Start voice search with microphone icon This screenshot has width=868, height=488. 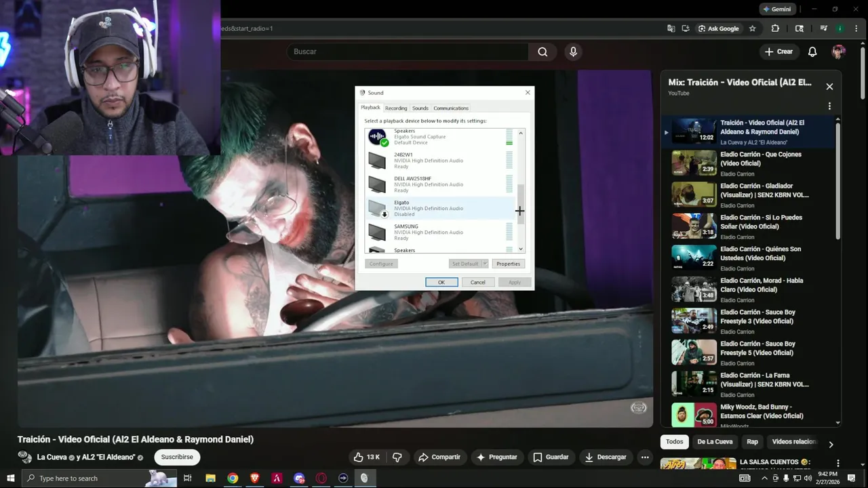coord(574,52)
